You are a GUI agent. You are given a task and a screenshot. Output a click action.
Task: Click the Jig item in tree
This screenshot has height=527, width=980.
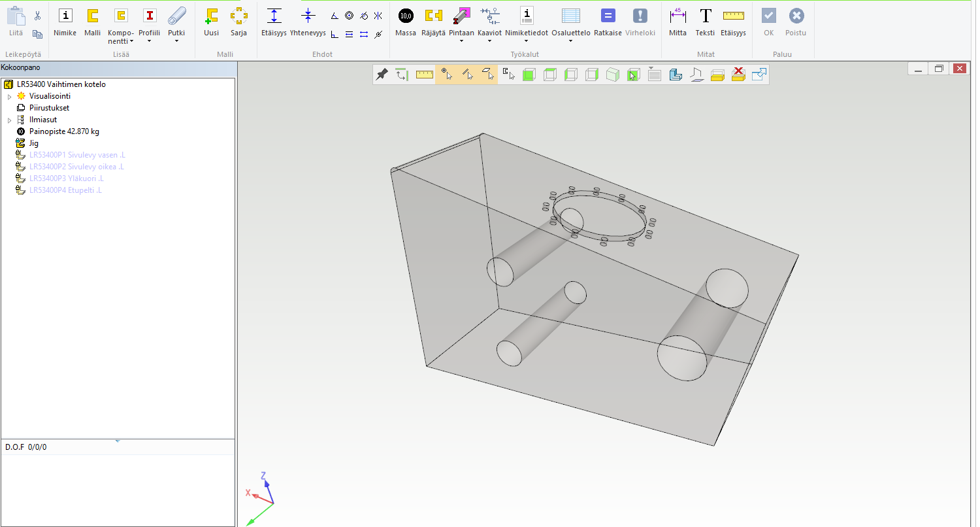(x=33, y=143)
